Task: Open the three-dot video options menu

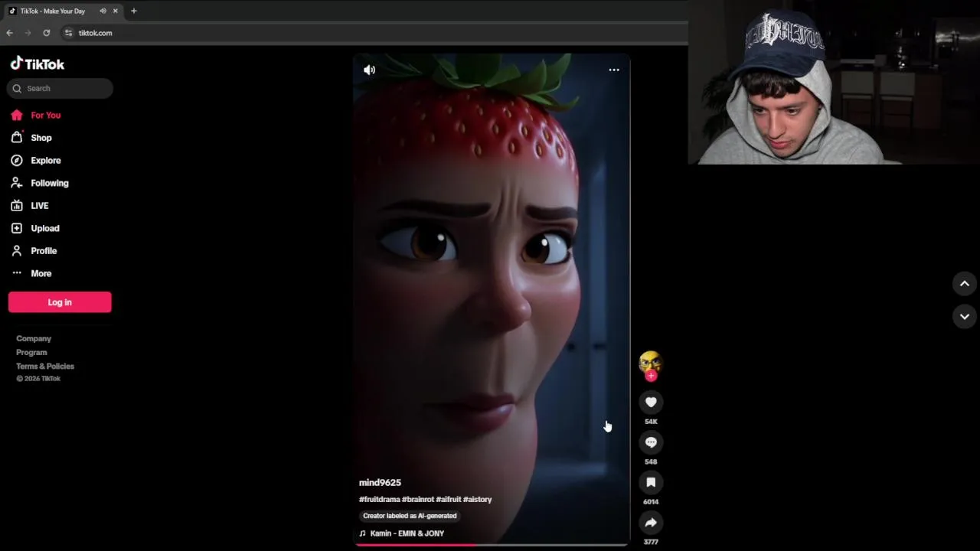Action: click(x=614, y=70)
